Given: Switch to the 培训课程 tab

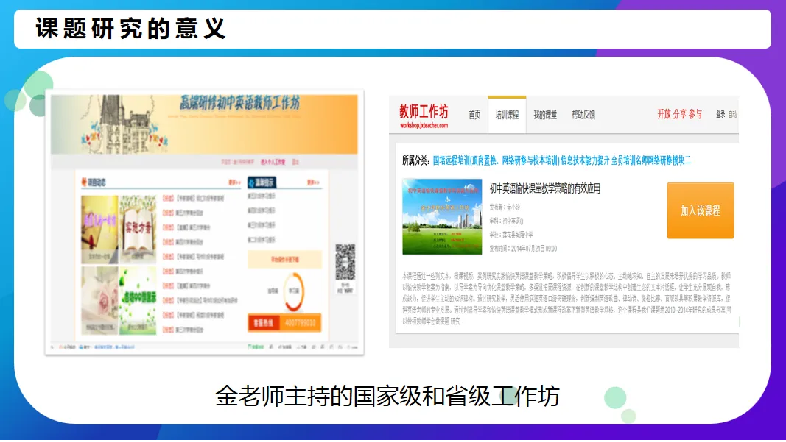Looking at the screenshot, I should pos(508,114).
